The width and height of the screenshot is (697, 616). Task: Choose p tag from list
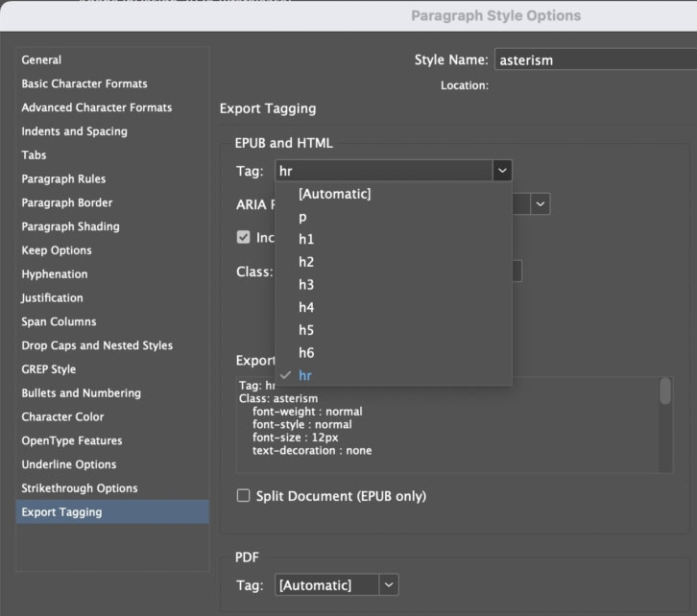click(x=394, y=217)
